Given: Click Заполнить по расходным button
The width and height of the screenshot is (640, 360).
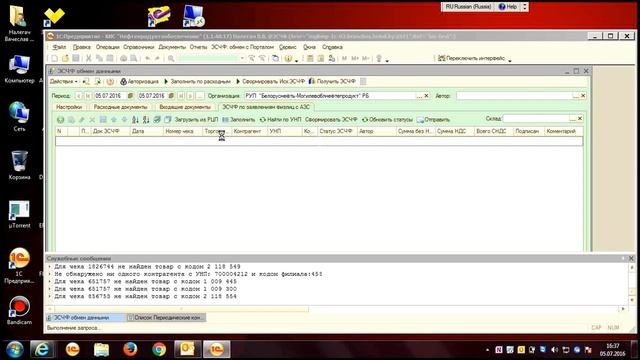Looking at the screenshot, I should 197,82.
